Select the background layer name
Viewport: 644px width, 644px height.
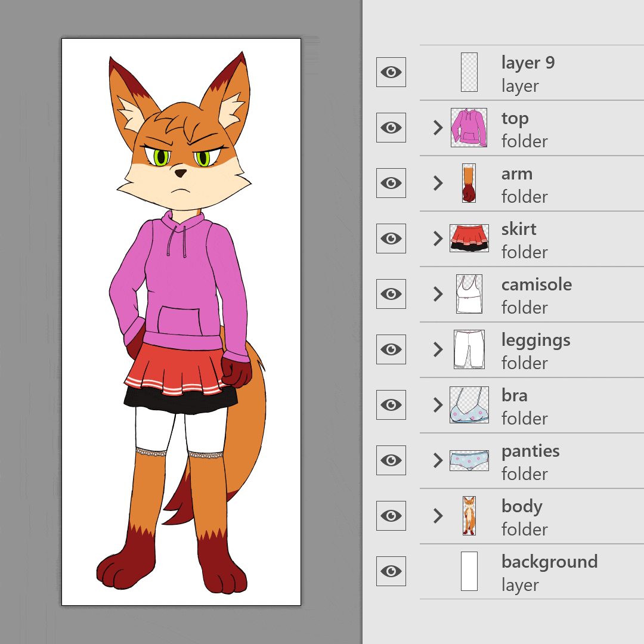[x=550, y=562]
